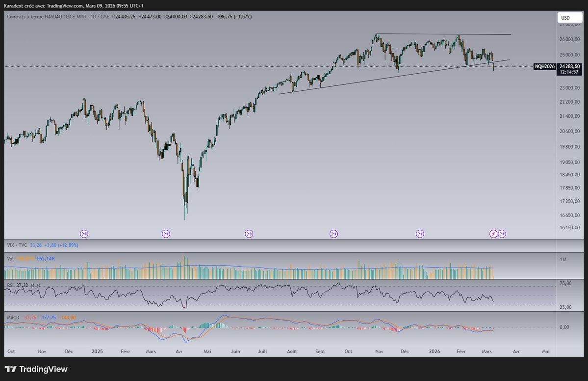Click the change value −386,75 (−1,57%)
The image size is (588, 381).
pyautogui.click(x=233, y=17)
